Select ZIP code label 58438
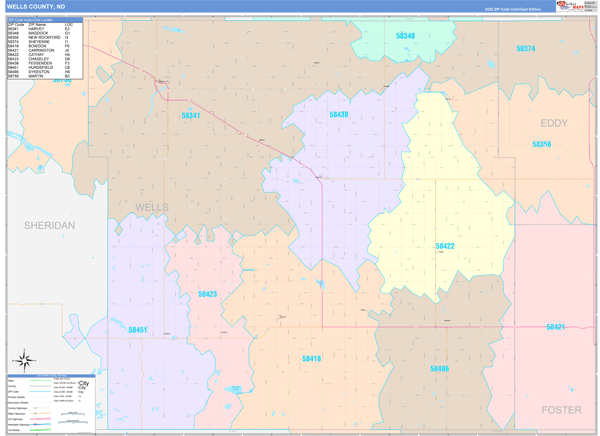Screen dimensions: 600x436 coord(339,115)
